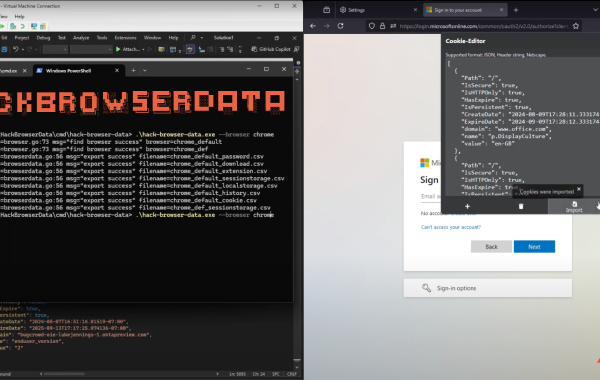This screenshot has height=380, width=600.
Task: Click the highlighted toolbar icon right of Attach
Action: pos(190,49)
